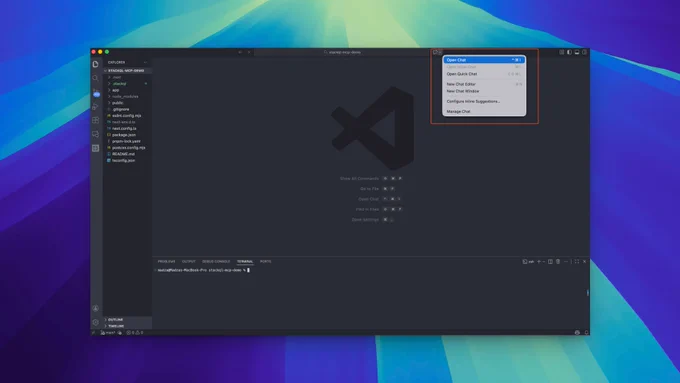Open the Explorer view in activity bar
Viewport: 680px width, 383px height.
click(95, 64)
